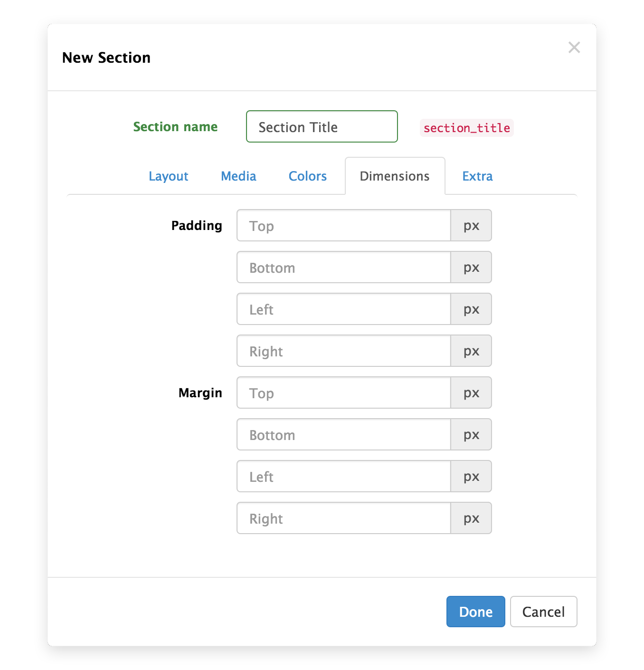The image size is (644, 670).
Task: Select the Padding Right field
Action: coord(344,351)
